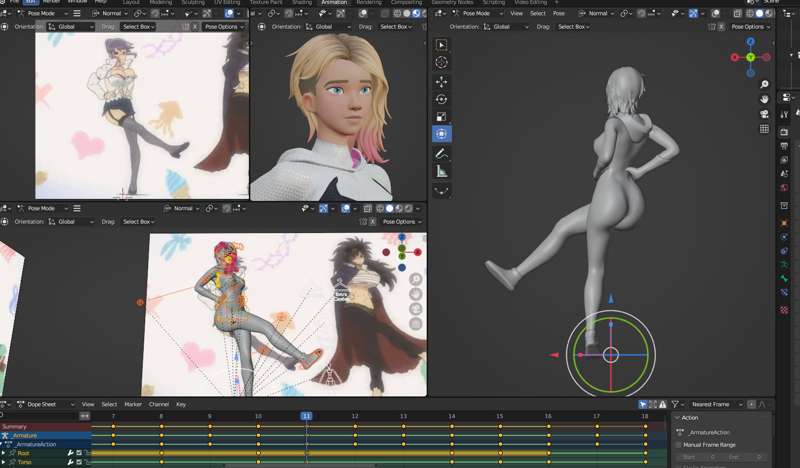Select the Rotate tool in right viewport

click(441, 99)
